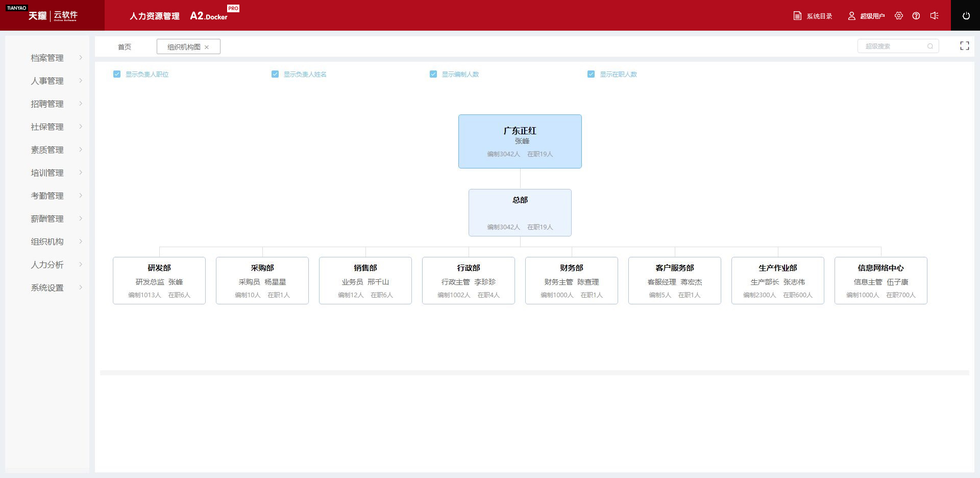Click the 超级用户 user profile icon
The image size is (980, 478).
[x=851, y=16]
